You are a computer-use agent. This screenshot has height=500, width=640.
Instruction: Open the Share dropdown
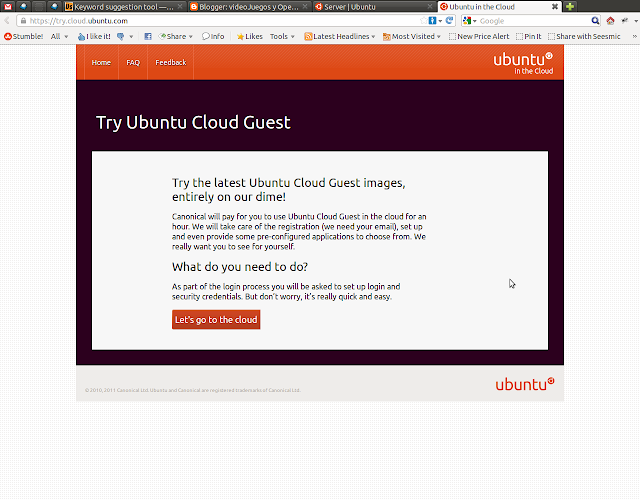pos(176,36)
